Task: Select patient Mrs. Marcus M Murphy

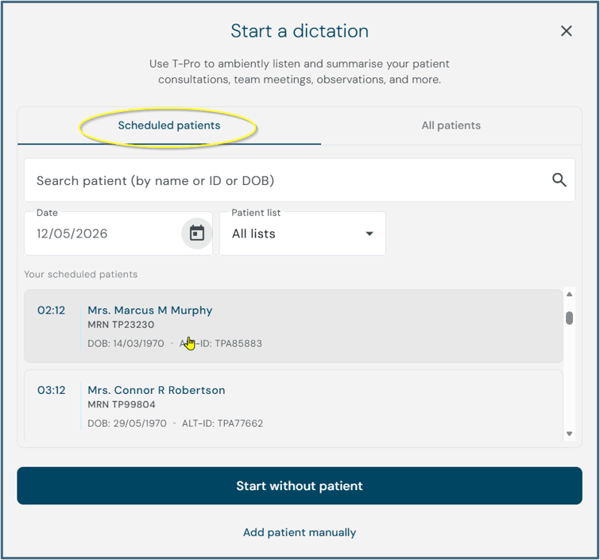Action: [293, 326]
